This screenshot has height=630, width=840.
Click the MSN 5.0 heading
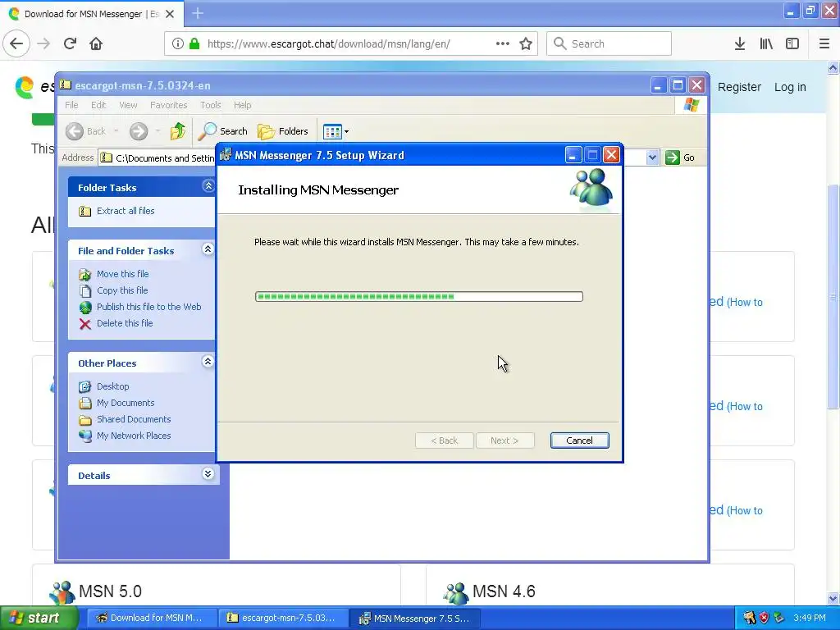(x=111, y=591)
